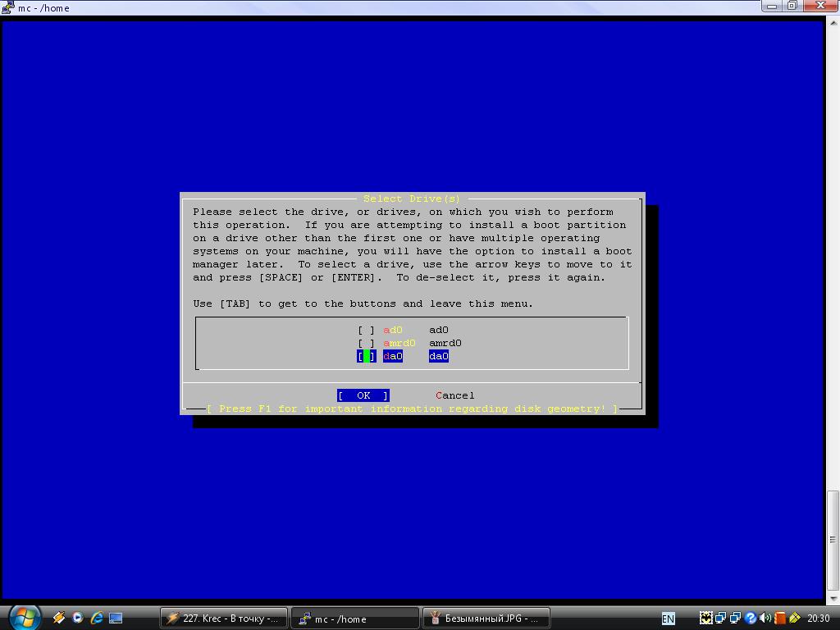This screenshot has width=840, height=630.
Task: Open the Windows Start menu orb
Action: click(x=24, y=618)
